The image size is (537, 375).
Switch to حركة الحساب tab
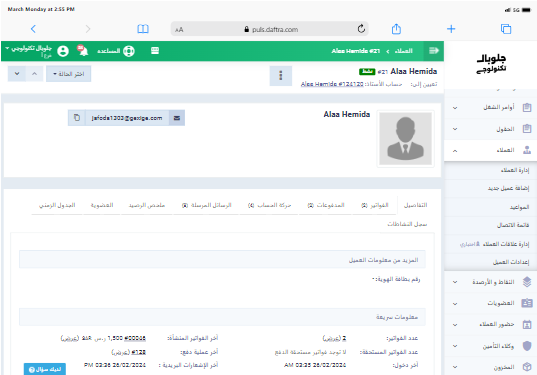[269, 205]
